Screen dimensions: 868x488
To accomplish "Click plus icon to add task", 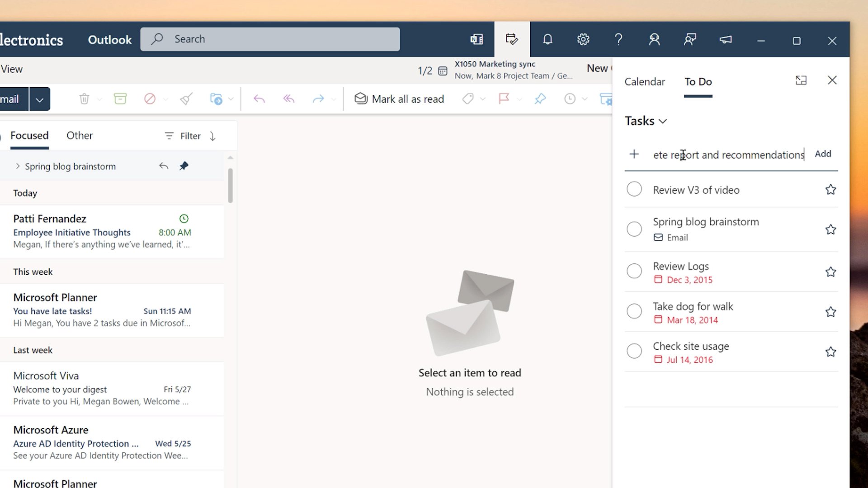I will (634, 154).
